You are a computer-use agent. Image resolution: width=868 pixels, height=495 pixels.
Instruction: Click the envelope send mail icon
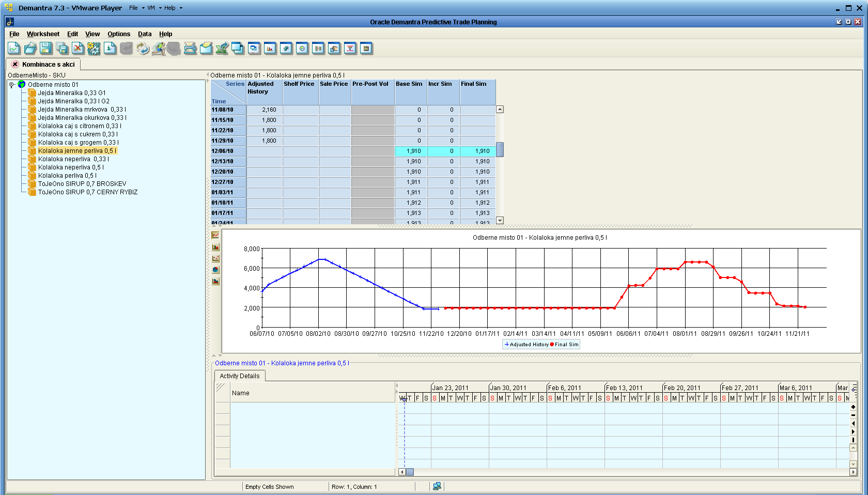(206, 49)
